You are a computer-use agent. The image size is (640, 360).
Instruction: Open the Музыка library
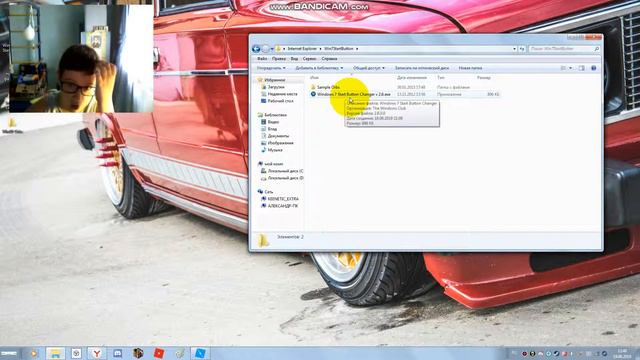point(272,150)
